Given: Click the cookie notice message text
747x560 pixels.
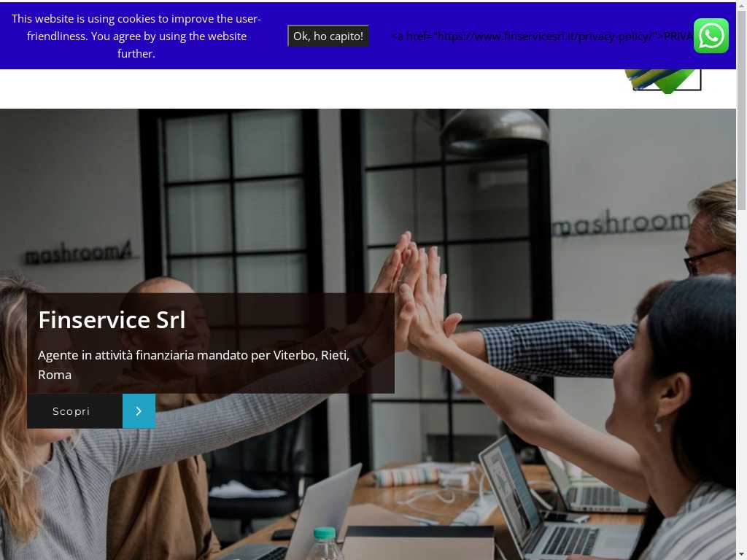Looking at the screenshot, I should (x=136, y=36).
